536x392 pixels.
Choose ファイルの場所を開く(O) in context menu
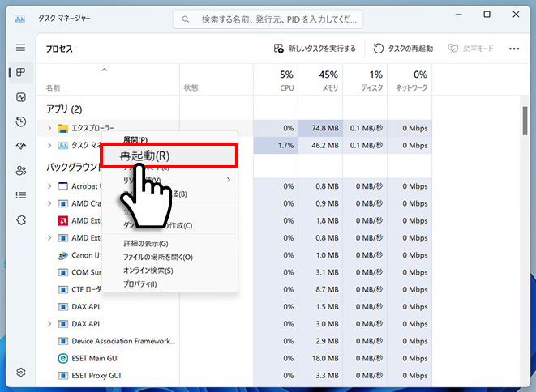158,257
